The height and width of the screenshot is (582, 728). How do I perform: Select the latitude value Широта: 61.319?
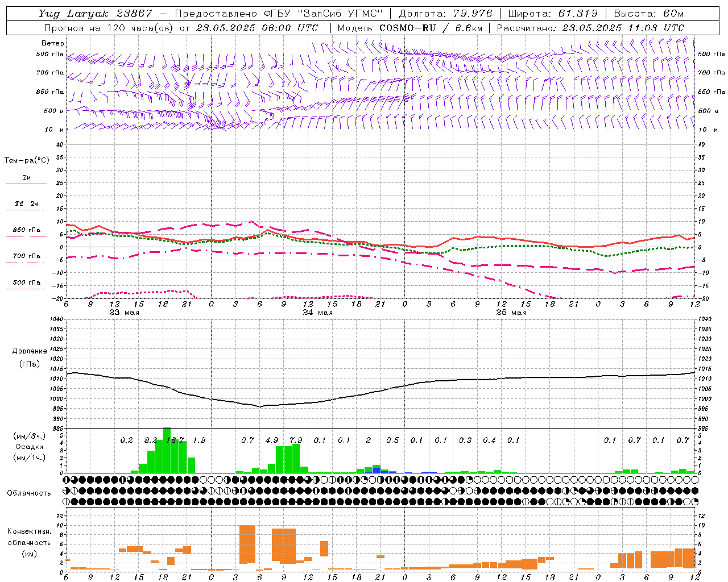pos(553,14)
